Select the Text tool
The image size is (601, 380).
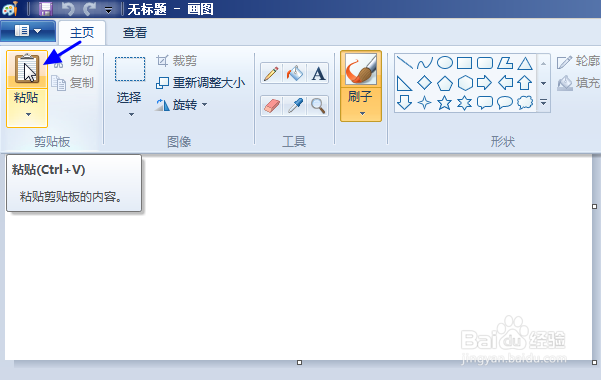(x=318, y=73)
